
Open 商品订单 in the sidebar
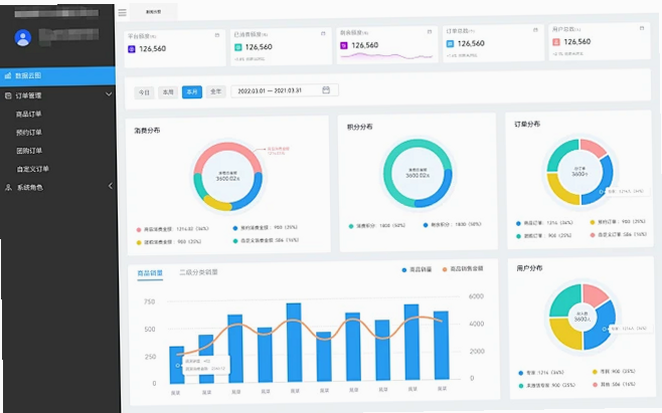click(29, 114)
